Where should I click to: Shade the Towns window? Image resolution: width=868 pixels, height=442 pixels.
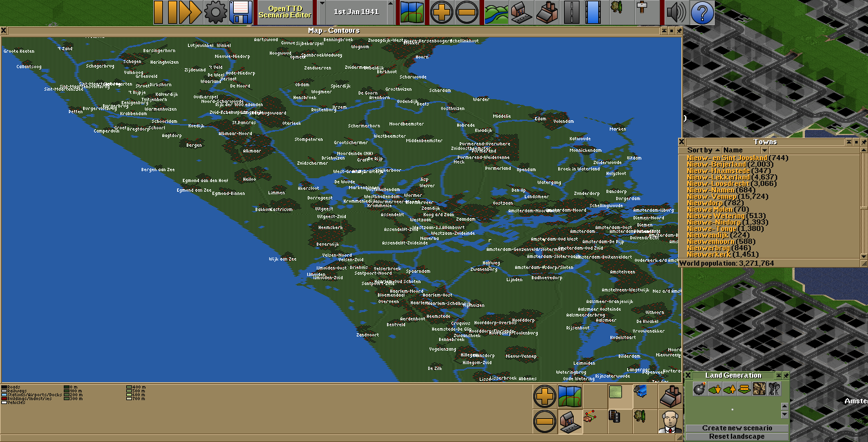(849, 142)
